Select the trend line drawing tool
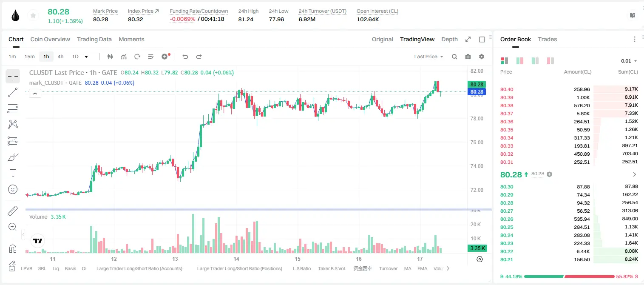 [x=13, y=92]
